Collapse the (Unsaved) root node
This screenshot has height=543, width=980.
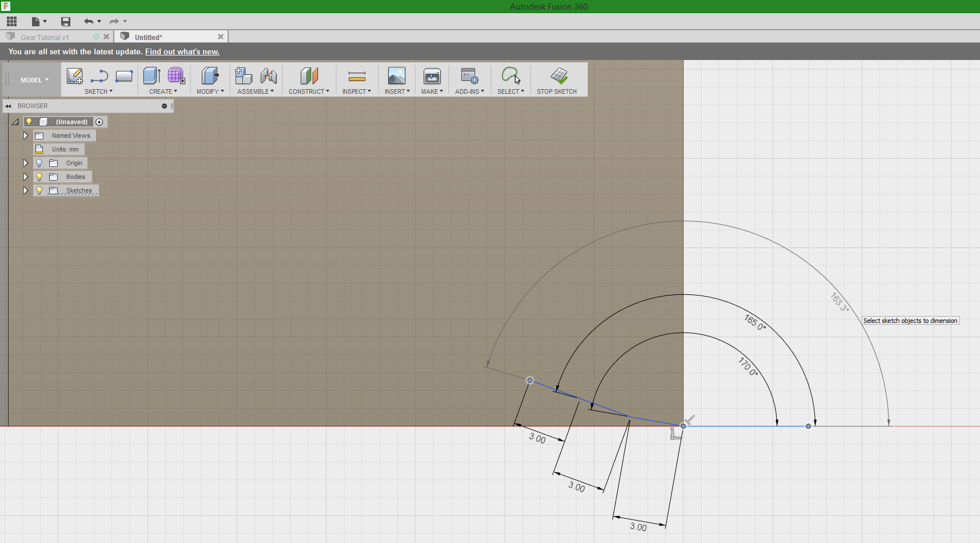tap(15, 122)
